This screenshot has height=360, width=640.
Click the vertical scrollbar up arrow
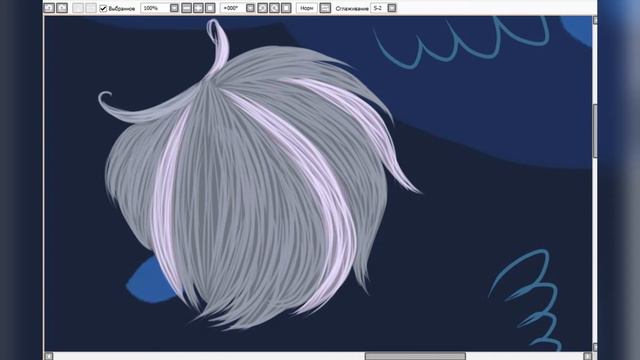point(595,20)
